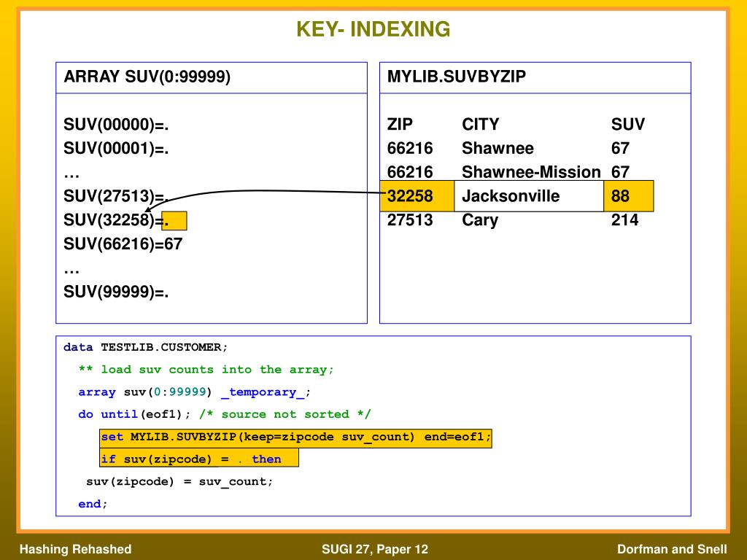Click the MYLIB.SUVBYZIP table header
The height and width of the screenshot is (560, 747).
click(x=457, y=77)
